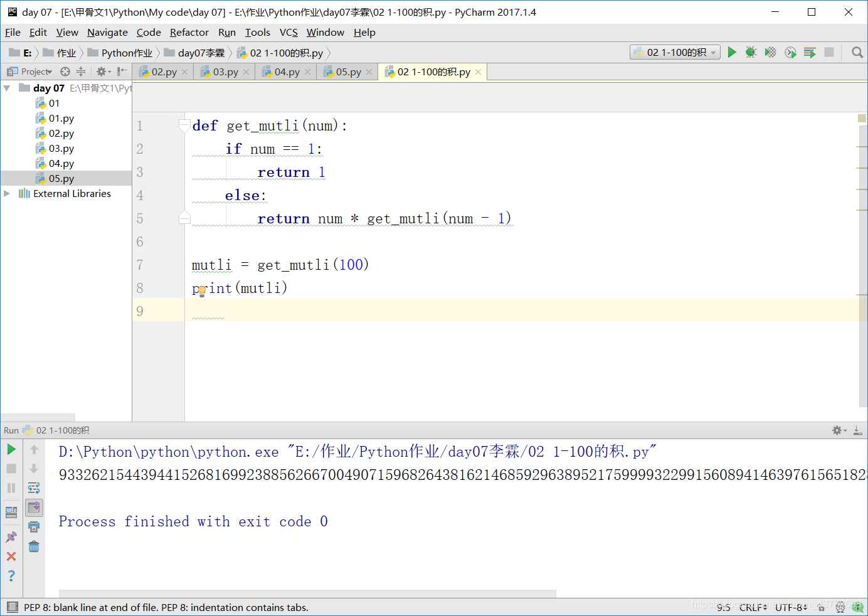Toggle tool window buttons in the status bar corner

coord(12,607)
